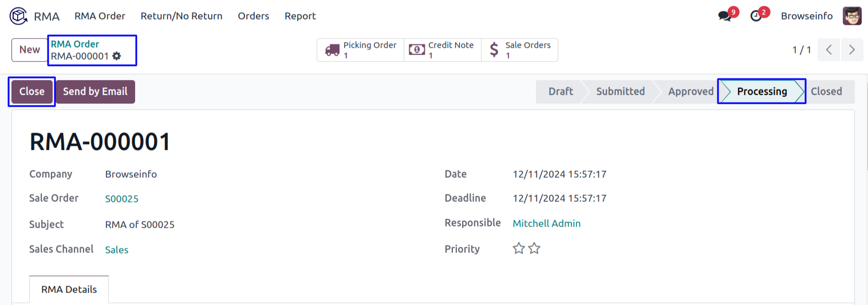The height and width of the screenshot is (305, 868).
Task: Go to previous record arrow
Action: pyautogui.click(x=828, y=50)
